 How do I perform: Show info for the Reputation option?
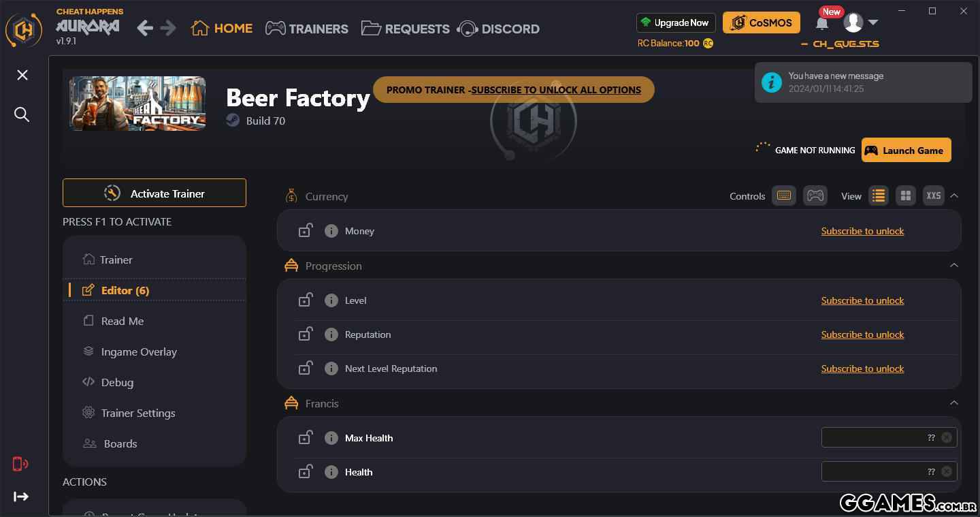click(331, 334)
